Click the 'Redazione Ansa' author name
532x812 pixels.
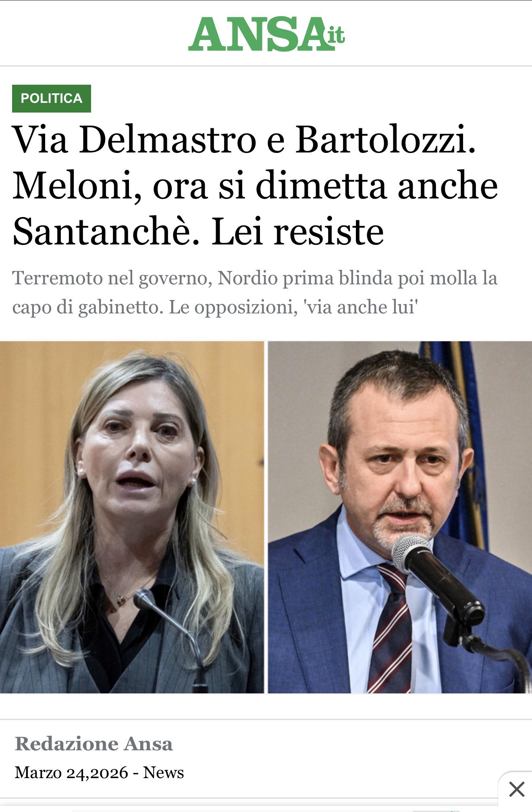(x=94, y=744)
